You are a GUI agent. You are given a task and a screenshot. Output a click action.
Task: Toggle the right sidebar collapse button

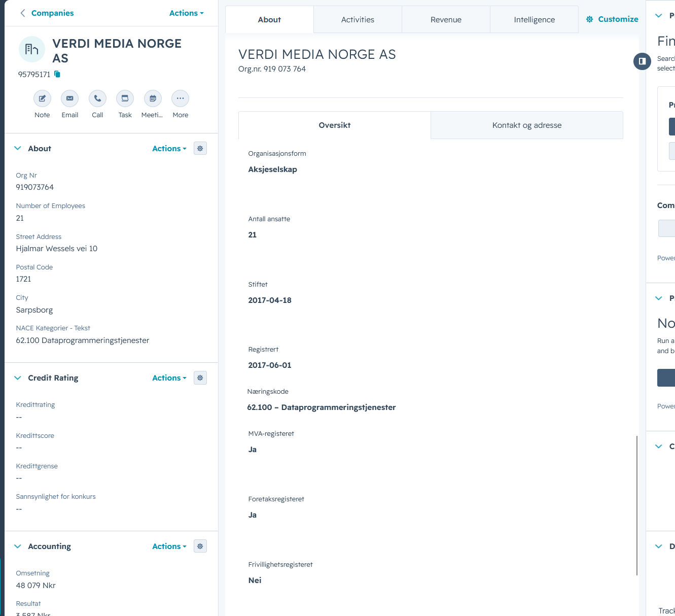coord(642,61)
